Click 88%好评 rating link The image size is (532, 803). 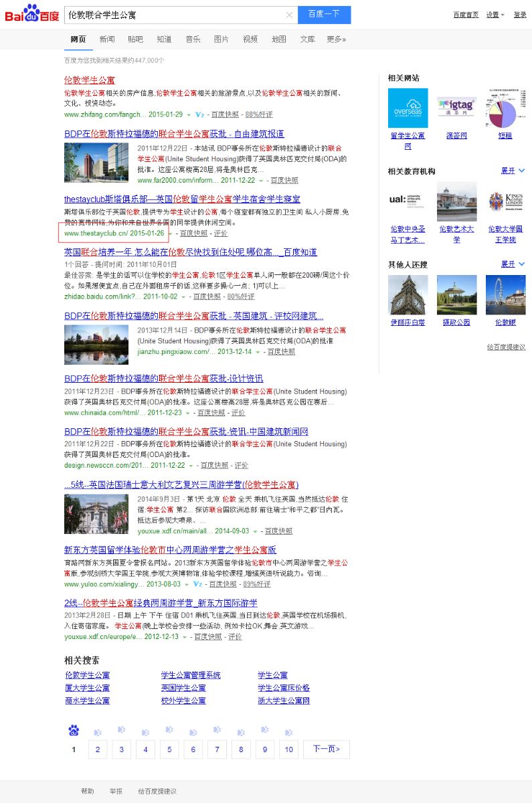258,114
